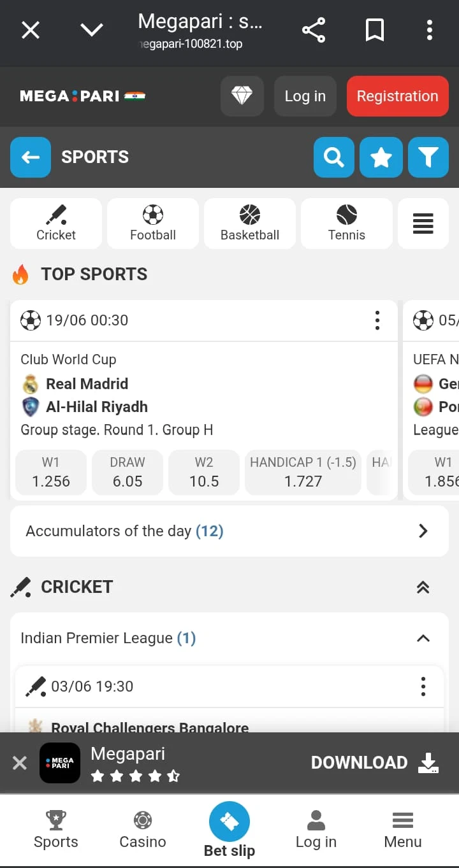Bookmark this page in the browser bar
This screenshot has height=868, width=459.
coord(374,30)
